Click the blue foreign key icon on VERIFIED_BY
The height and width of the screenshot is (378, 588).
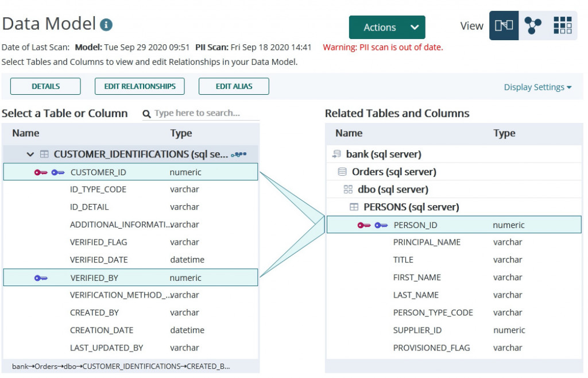41,278
